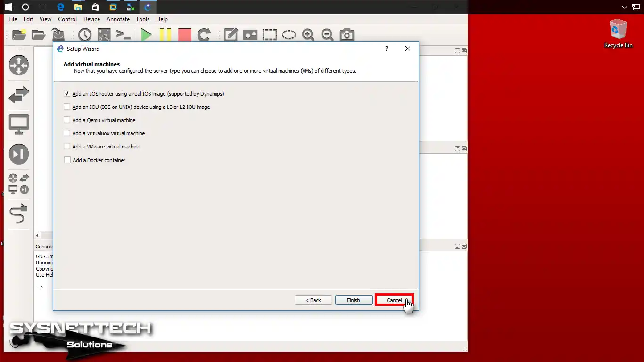Select the Recycle Bin desktop icon
The image size is (644, 362).
click(x=618, y=33)
